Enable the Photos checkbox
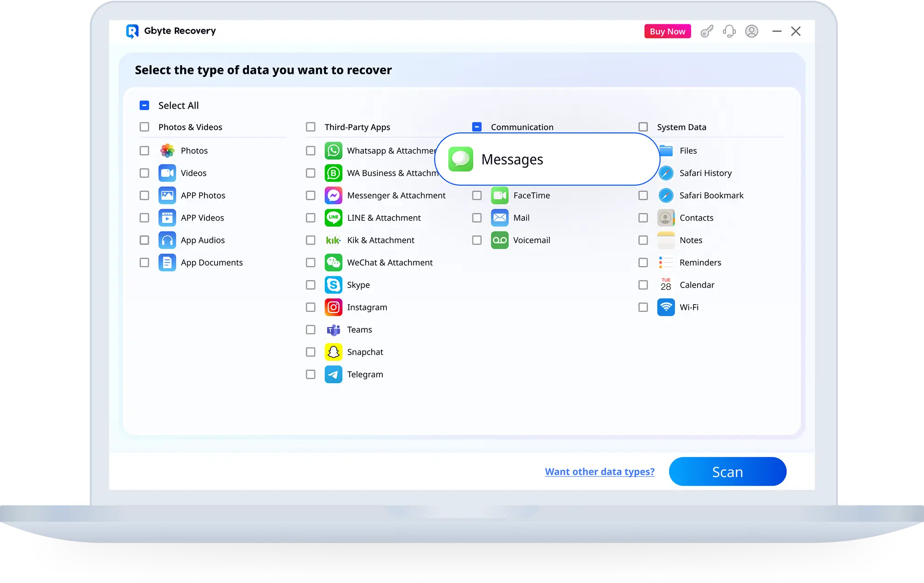The height and width of the screenshot is (583, 924). pyautogui.click(x=144, y=150)
